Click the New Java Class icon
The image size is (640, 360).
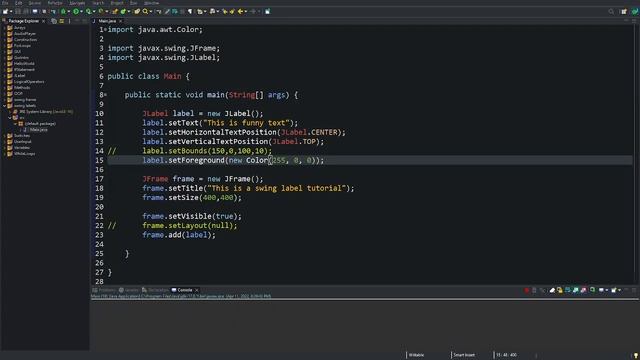123,11
